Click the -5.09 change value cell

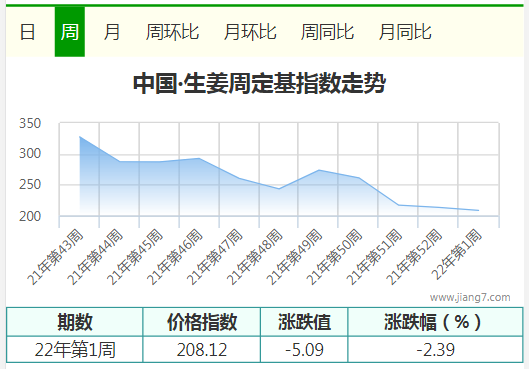point(304,349)
